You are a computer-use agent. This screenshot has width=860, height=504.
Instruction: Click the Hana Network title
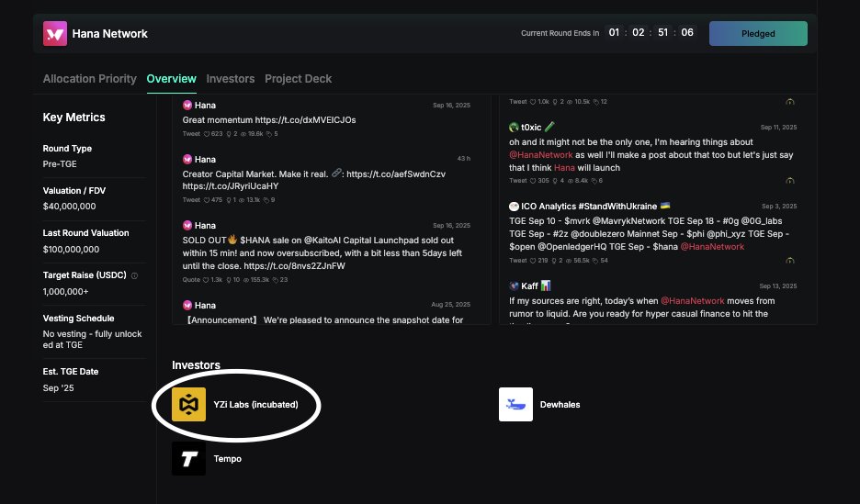pos(109,34)
